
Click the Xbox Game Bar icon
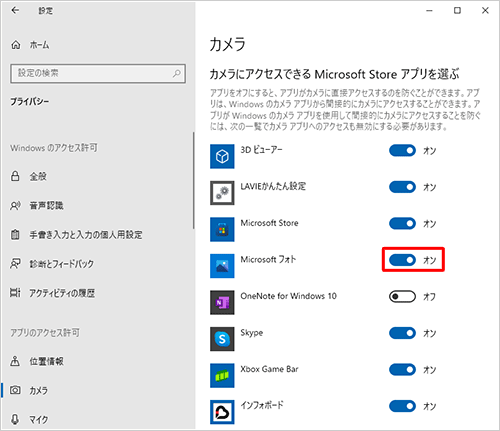[222, 376]
